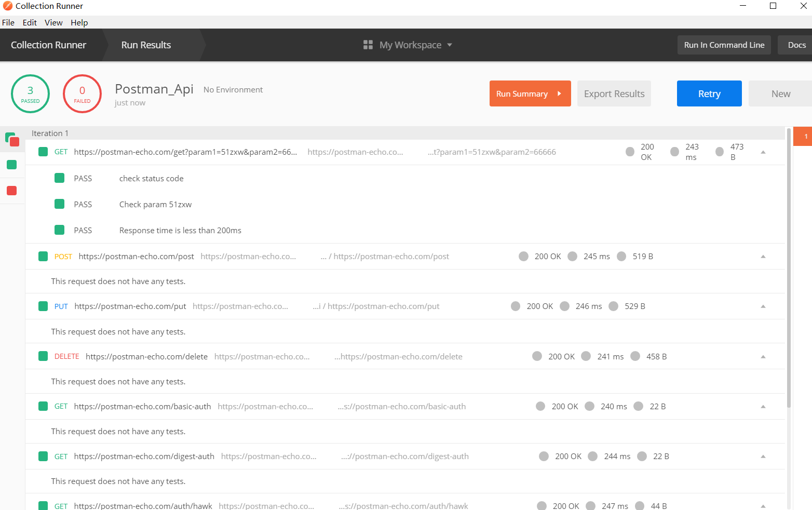Show all tests with the green-and-red sidebar filter
Image resolution: width=812 pixels, height=510 pixels.
click(x=12, y=139)
